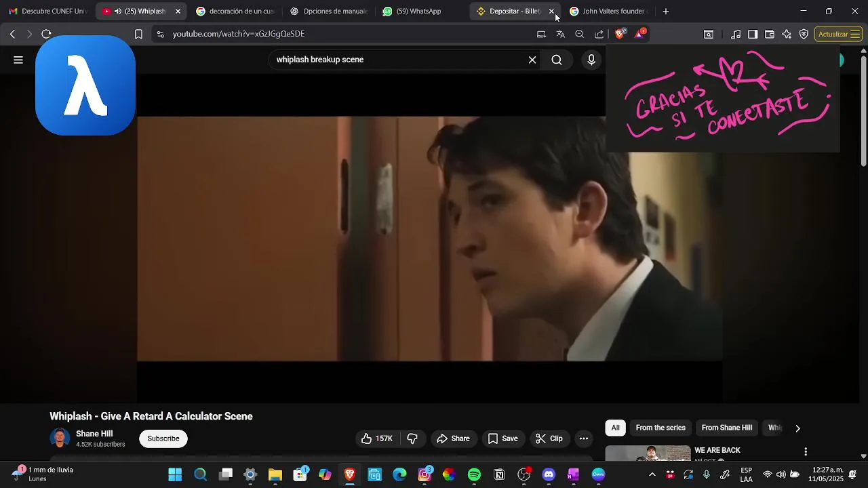Open the YouTube hamburger guide menu
The image size is (868, 488).
pos(18,60)
